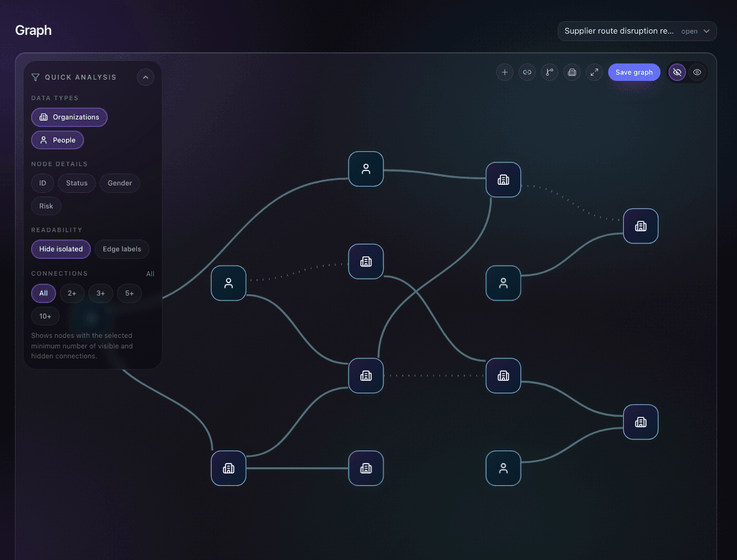
Task: Toggle the open eye show mode
Action: tap(697, 72)
